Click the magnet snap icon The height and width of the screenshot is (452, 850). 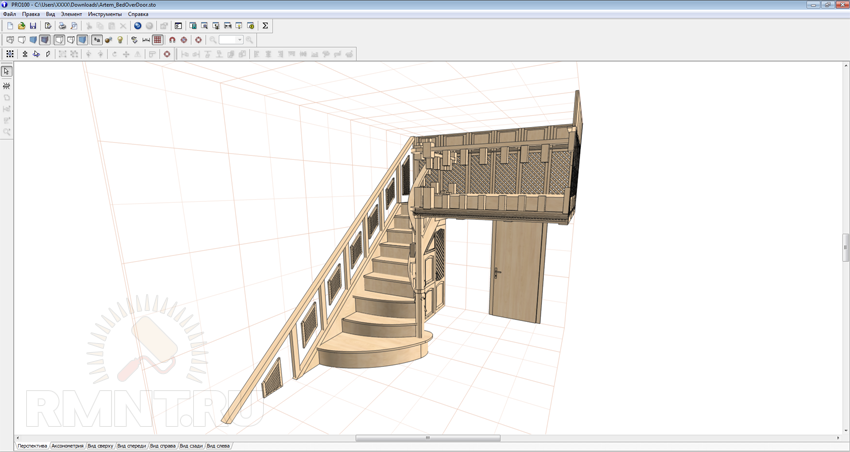pos(172,40)
